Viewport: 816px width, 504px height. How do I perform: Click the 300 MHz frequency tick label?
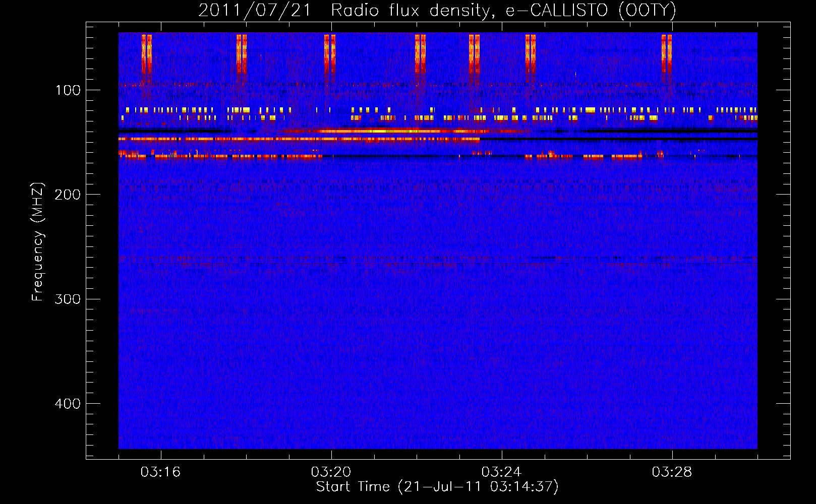tap(68, 299)
